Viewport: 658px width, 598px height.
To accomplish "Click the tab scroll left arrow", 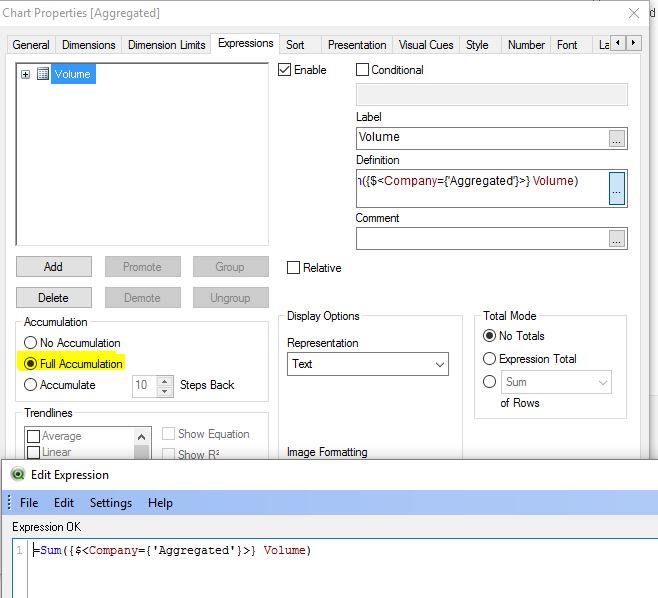I will coord(617,43).
